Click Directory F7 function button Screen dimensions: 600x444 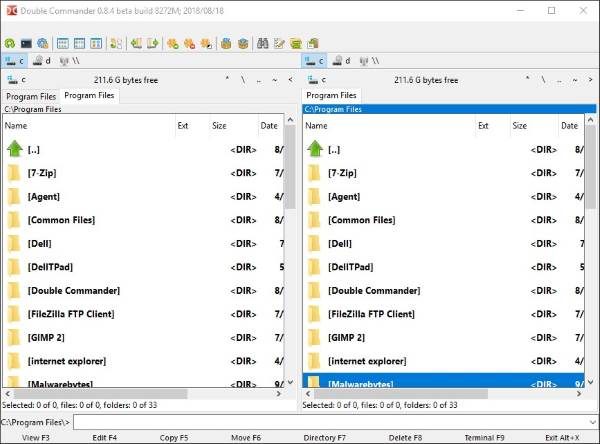(324, 437)
